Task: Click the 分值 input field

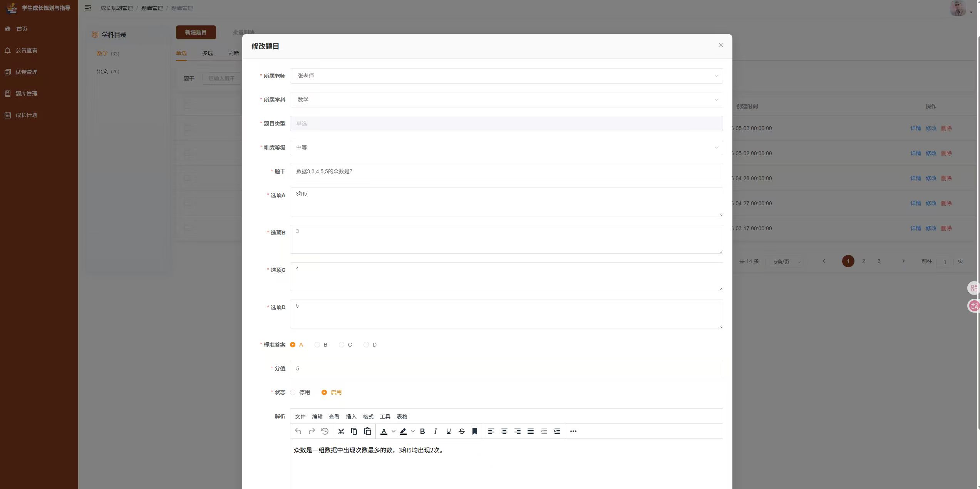Action: tap(506, 368)
